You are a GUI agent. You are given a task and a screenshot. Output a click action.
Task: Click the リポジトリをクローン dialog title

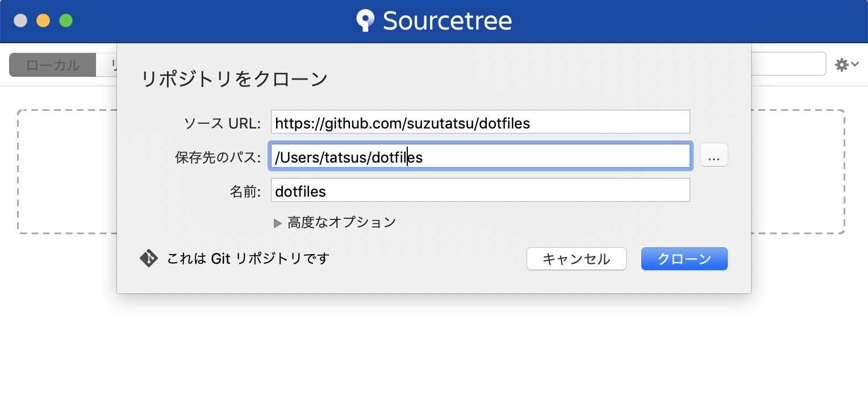pyautogui.click(x=235, y=79)
